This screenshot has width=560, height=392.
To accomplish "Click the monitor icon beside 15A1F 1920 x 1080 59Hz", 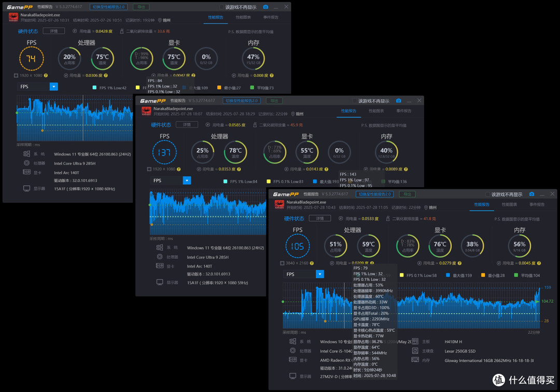I will coord(160,283).
